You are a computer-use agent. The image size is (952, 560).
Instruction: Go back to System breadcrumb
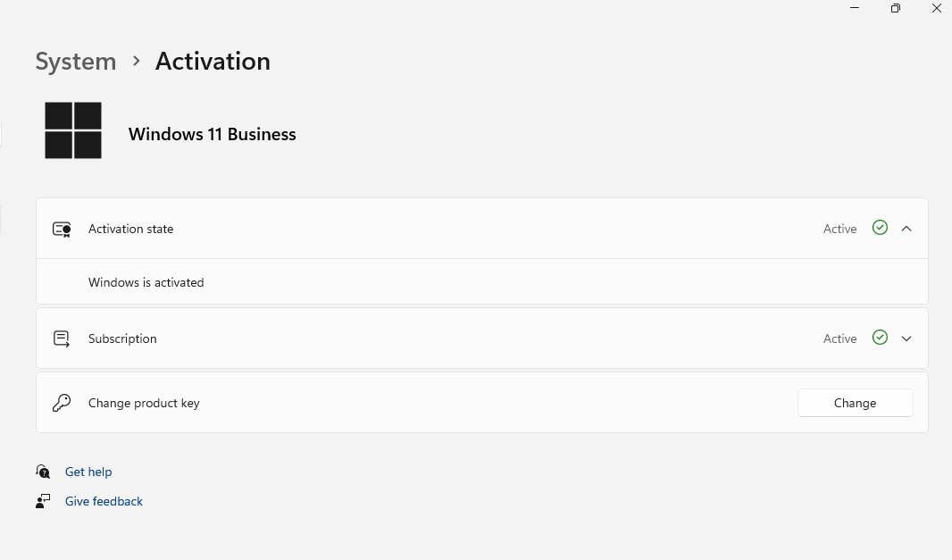pos(75,62)
